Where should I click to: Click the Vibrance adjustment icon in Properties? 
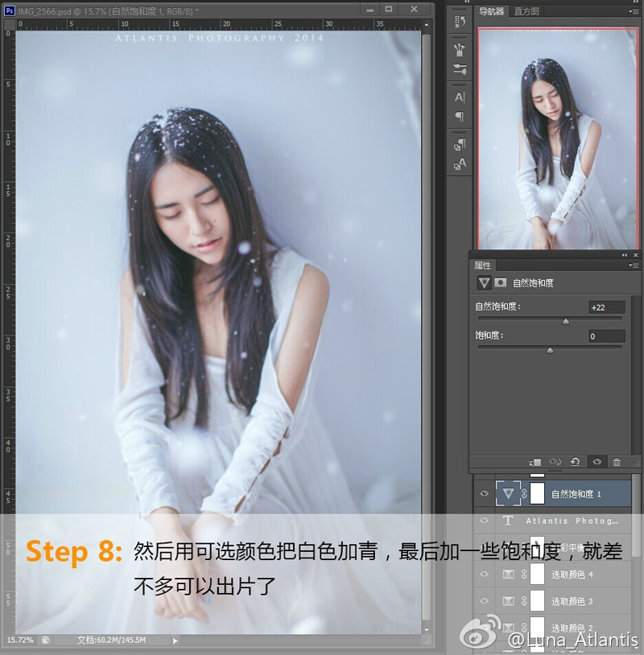484,282
